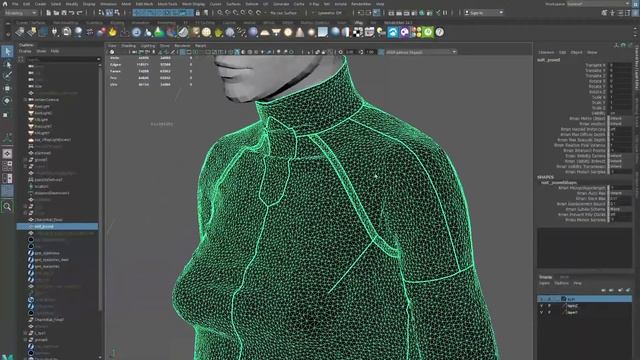Viewport: 640px width, 360px height.
Task: Open the viewport Panels menu
Action: tap(200, 46)
